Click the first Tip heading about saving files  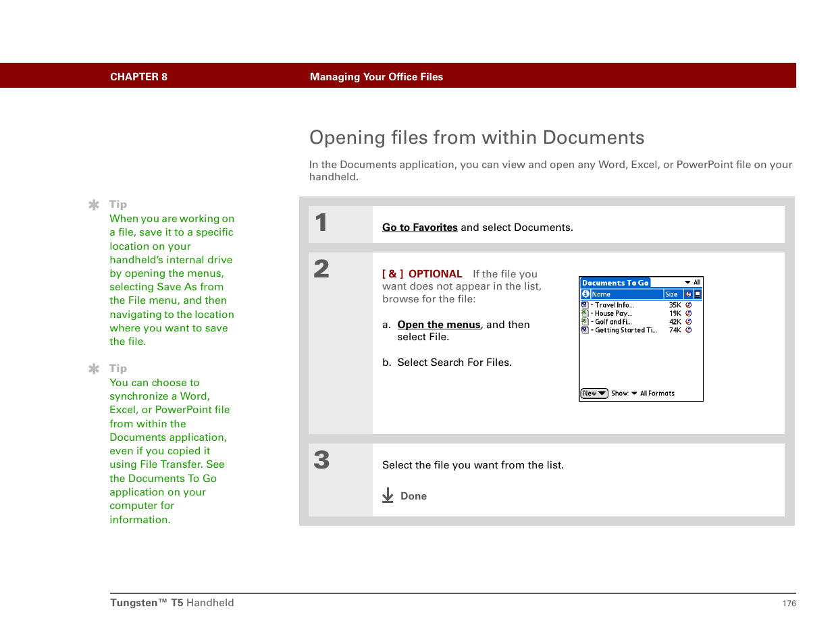tap(118, 205)
